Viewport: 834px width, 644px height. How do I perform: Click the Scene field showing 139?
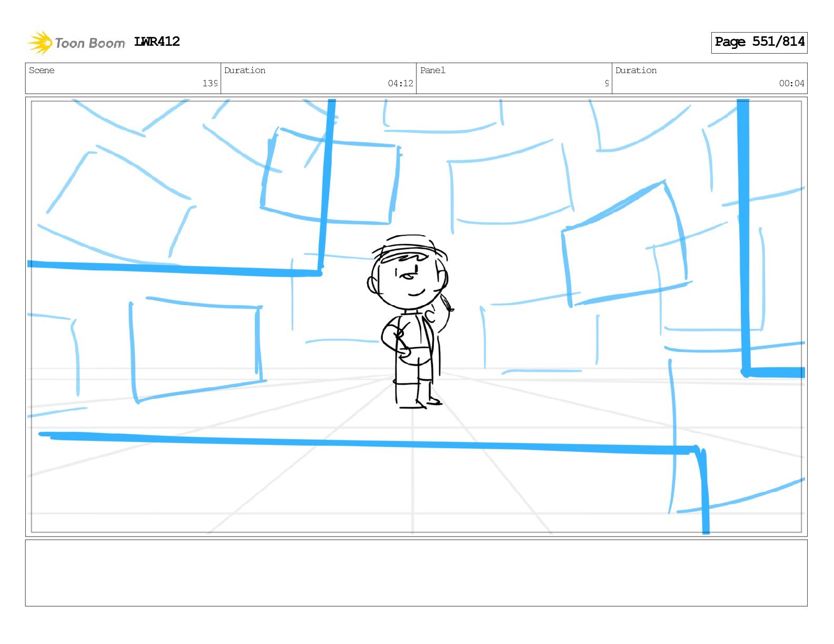click(x=123, y=78)
